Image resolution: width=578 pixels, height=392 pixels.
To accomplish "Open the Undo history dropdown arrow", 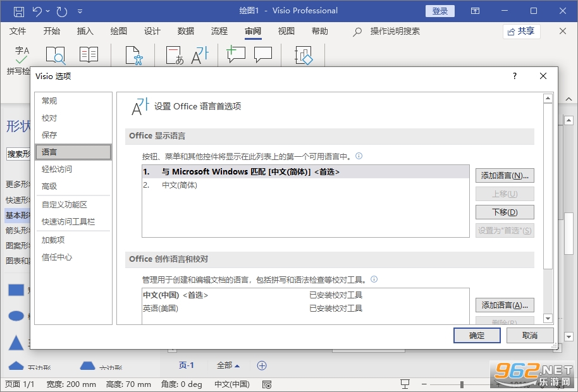I will coord(48,11).
